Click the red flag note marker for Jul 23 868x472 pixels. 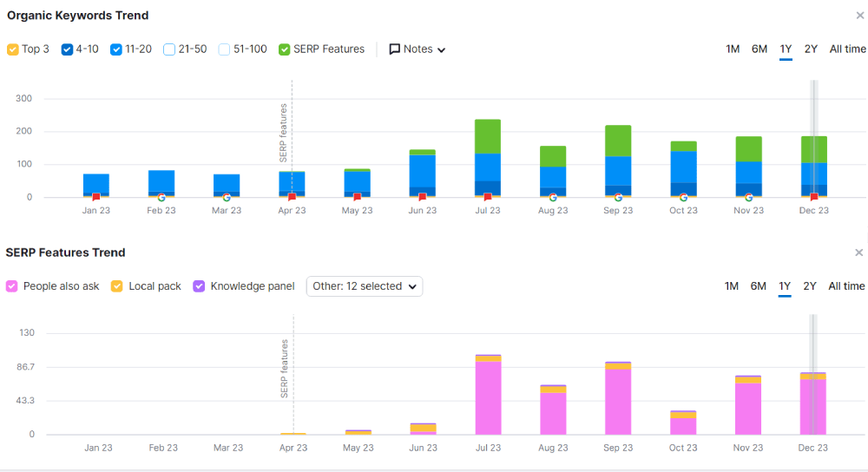(x=488, y=197)
